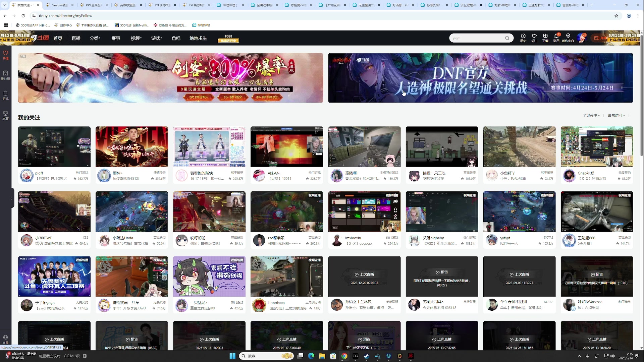The width and height of the screenshot is (644, 362).
Task: Expand the 分类 dropdown in nav
Action: [x=95, y=38]
